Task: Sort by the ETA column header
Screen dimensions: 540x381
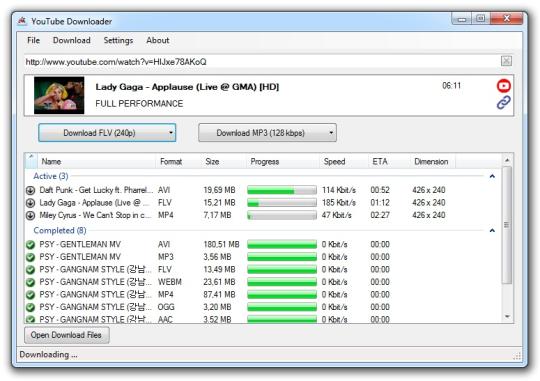Action: (x=388, y=161)
